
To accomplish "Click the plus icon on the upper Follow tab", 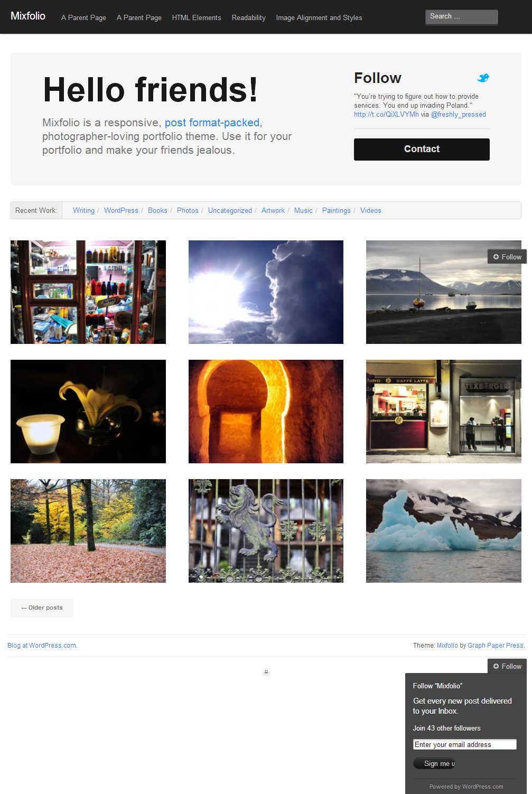I will [x=496, y=257].
